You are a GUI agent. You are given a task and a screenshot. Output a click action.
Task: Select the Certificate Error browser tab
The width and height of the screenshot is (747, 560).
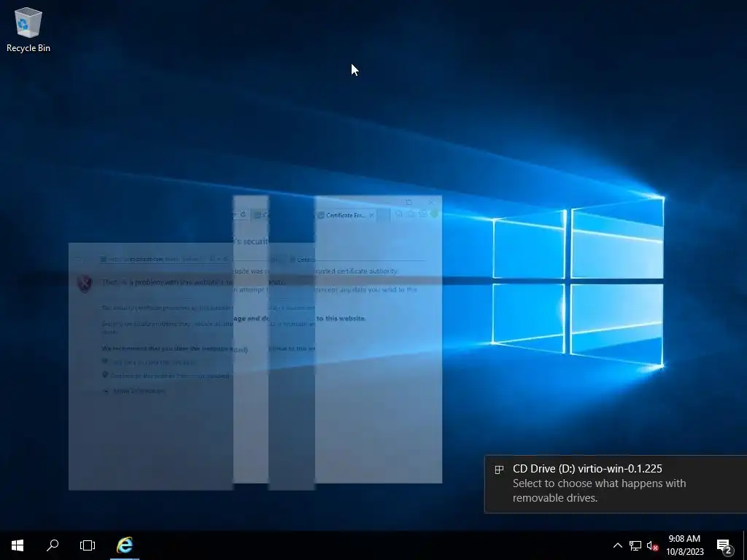click(x=347, y=215)
